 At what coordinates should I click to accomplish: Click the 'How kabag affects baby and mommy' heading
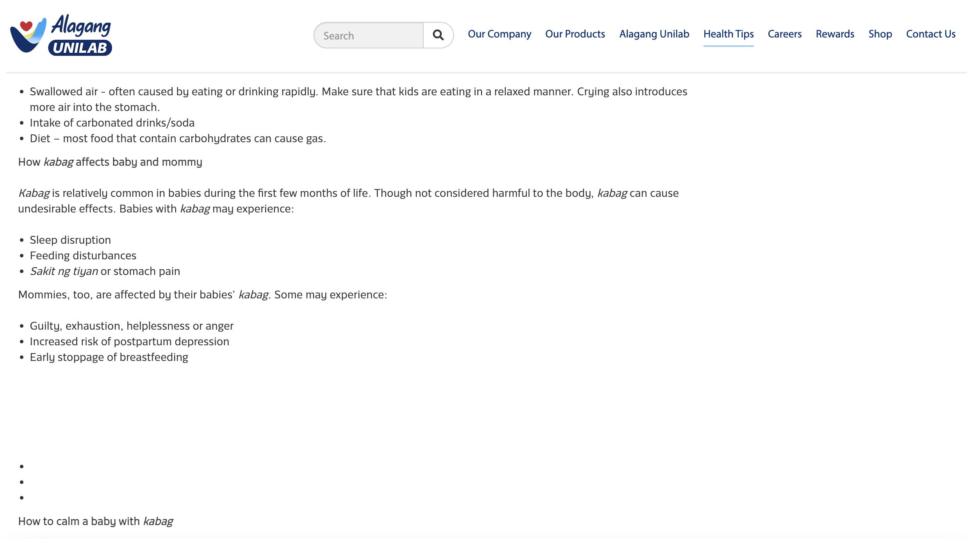click(x=110, y=162)
